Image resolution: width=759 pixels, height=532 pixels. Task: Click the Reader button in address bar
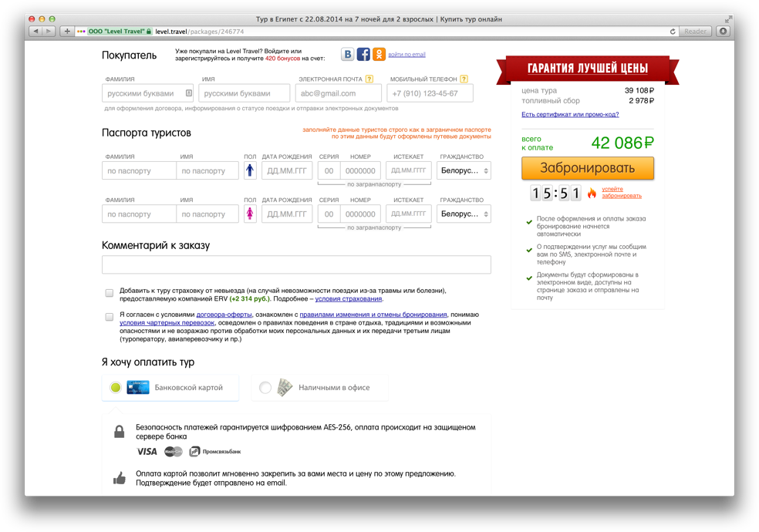pyautogui.click(x=695, y=32)
